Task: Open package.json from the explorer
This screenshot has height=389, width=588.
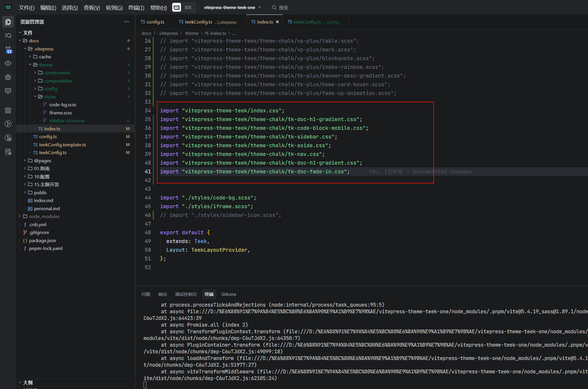Action: [42, 240]
